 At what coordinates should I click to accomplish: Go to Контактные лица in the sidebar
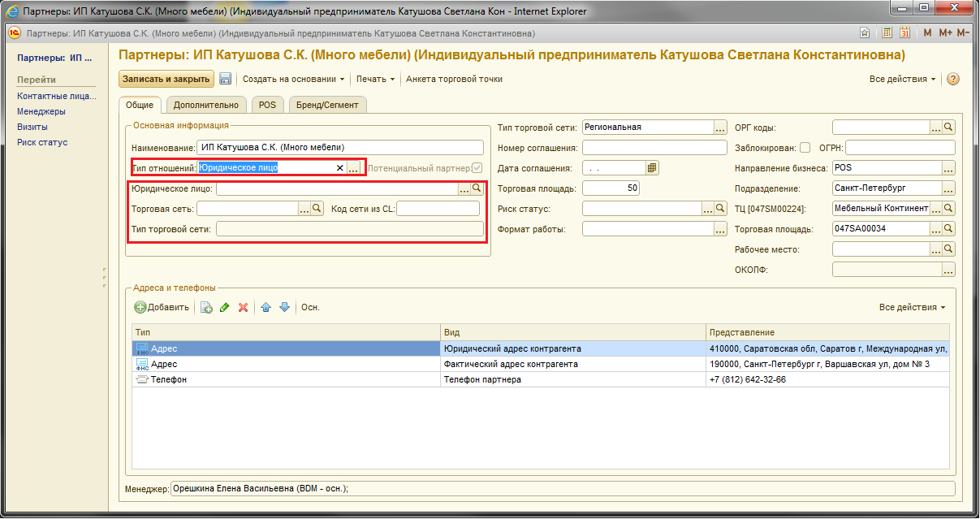click(x=56, y=96)
